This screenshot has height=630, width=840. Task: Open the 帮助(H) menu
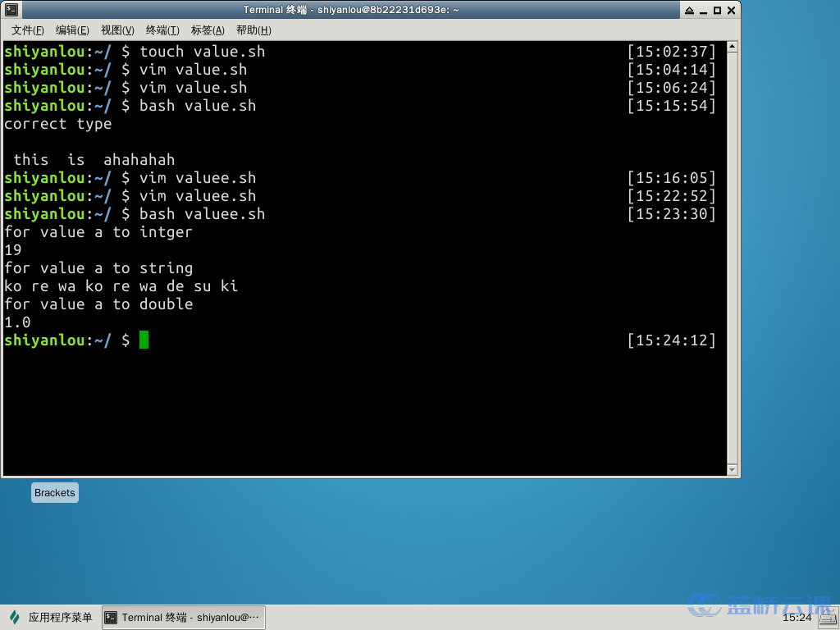point(253,30)
